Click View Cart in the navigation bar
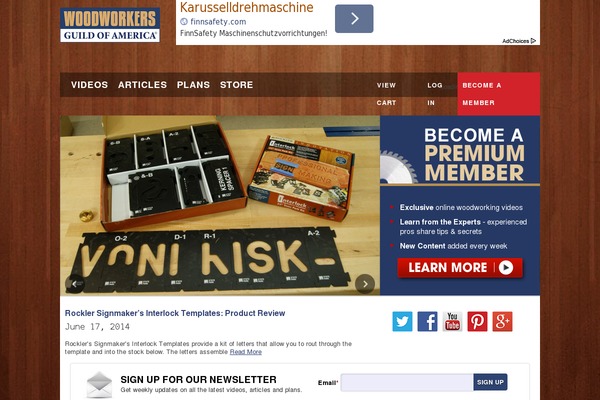 point(386,94)
